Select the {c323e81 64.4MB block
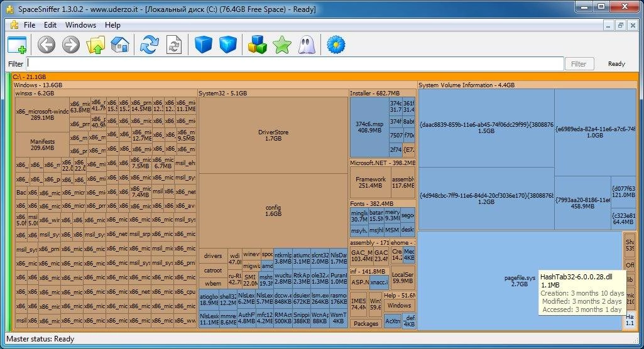 [623, 218]
